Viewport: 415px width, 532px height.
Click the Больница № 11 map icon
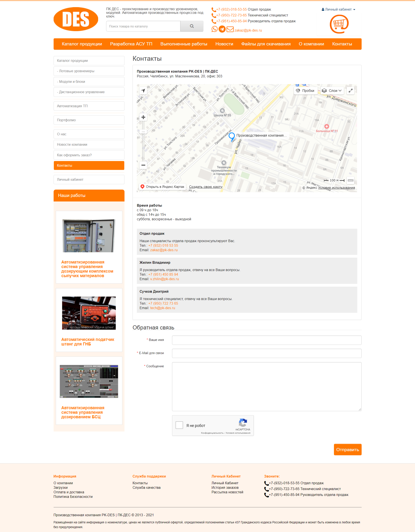click(x=327, y=126)
